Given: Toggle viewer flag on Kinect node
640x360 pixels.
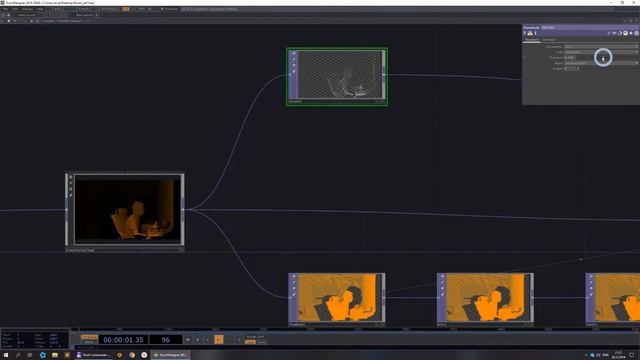Looking at the screenshot, I should click(70, 177).
